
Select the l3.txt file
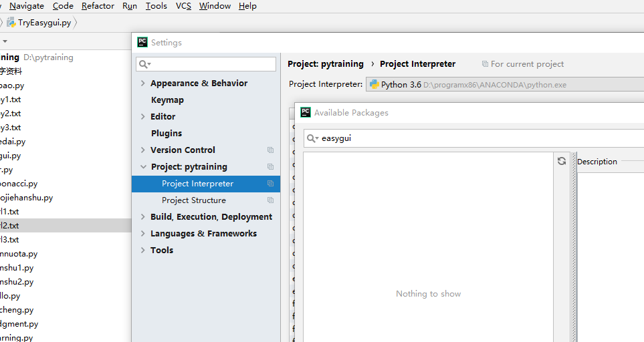(9, 240)
